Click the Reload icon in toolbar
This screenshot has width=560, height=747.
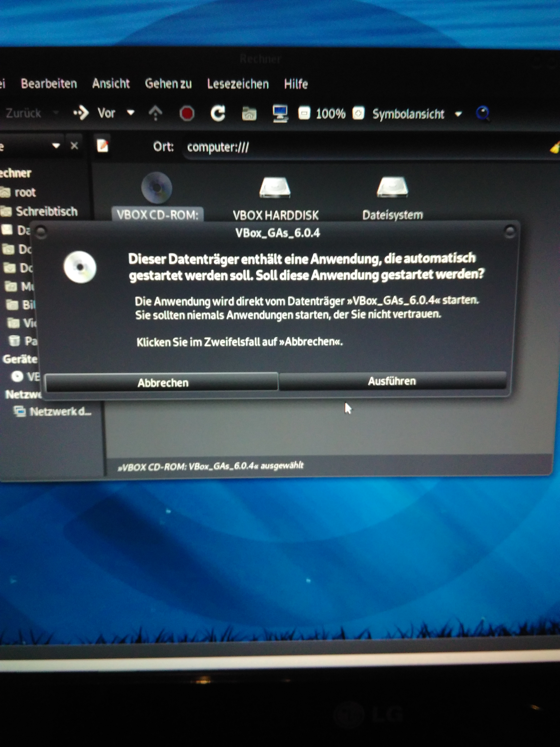218,113
